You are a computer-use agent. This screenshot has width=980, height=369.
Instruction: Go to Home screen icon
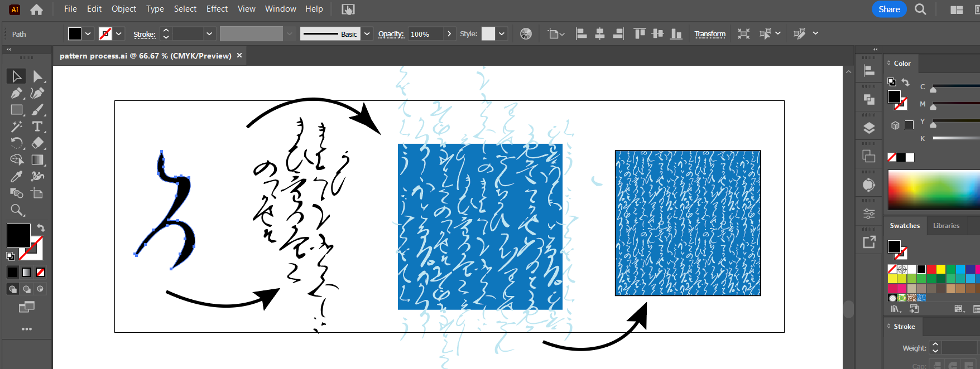36,9
